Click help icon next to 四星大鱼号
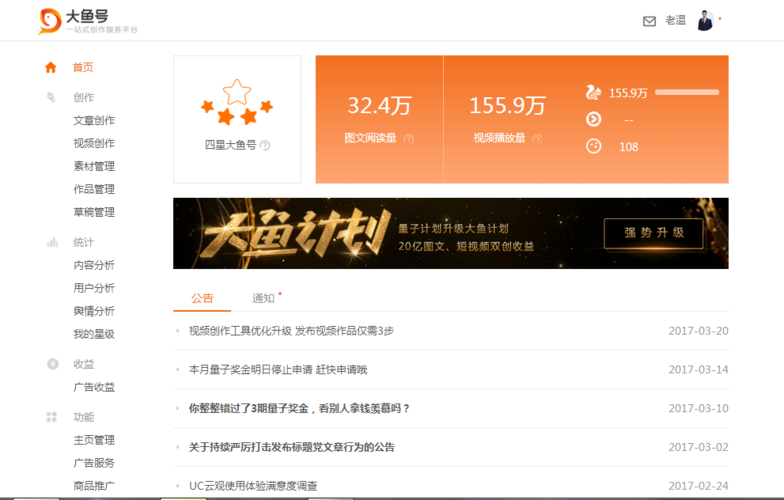Screen dimensions: 784x500 [265, 146]
